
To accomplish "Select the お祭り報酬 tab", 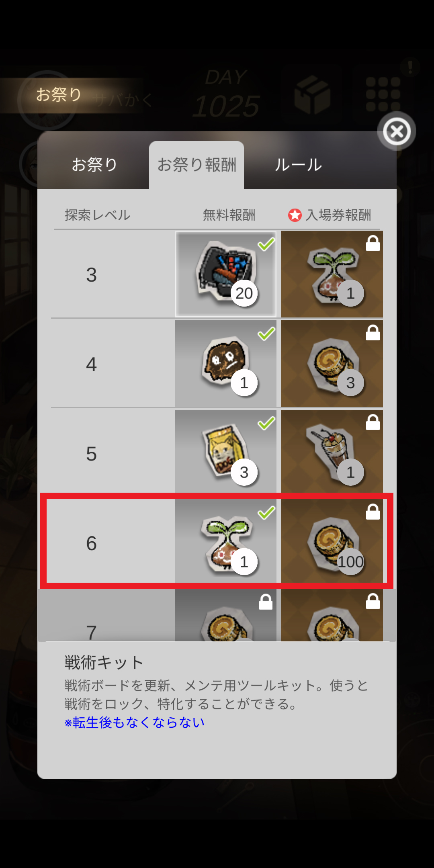I will (197, 165).
